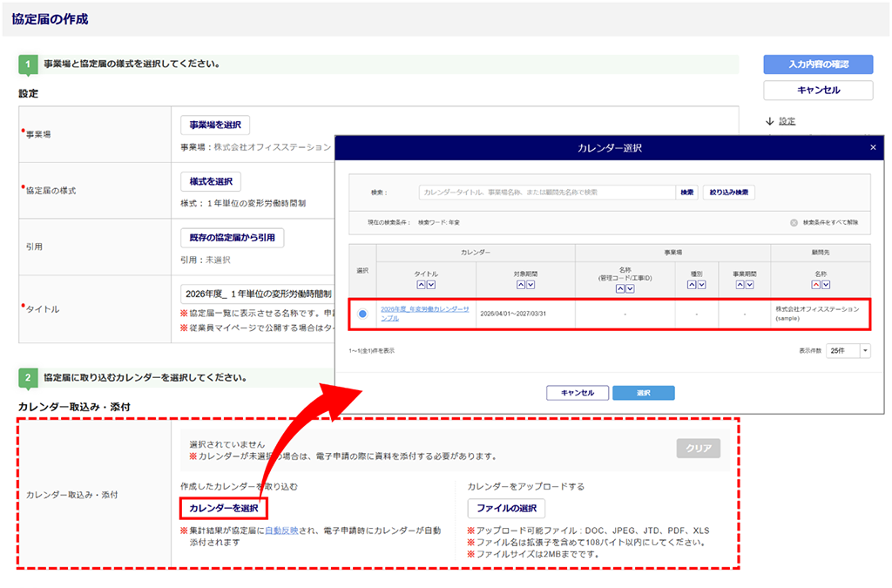Viewport: 892px width, 588px height.
Task: Click カレンダーを選択 button
Action: [x=223, y=508]
